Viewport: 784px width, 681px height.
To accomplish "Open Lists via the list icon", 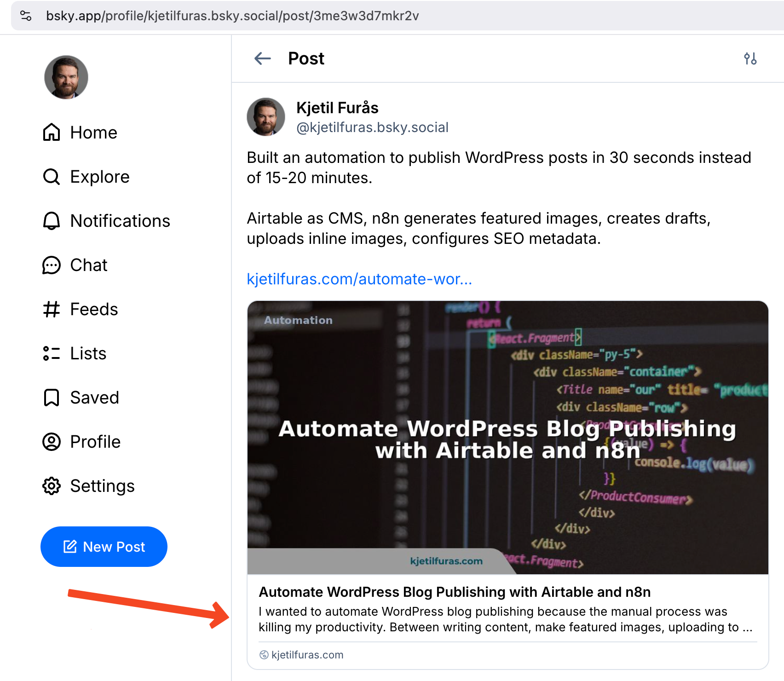I will tap(52, 353).
